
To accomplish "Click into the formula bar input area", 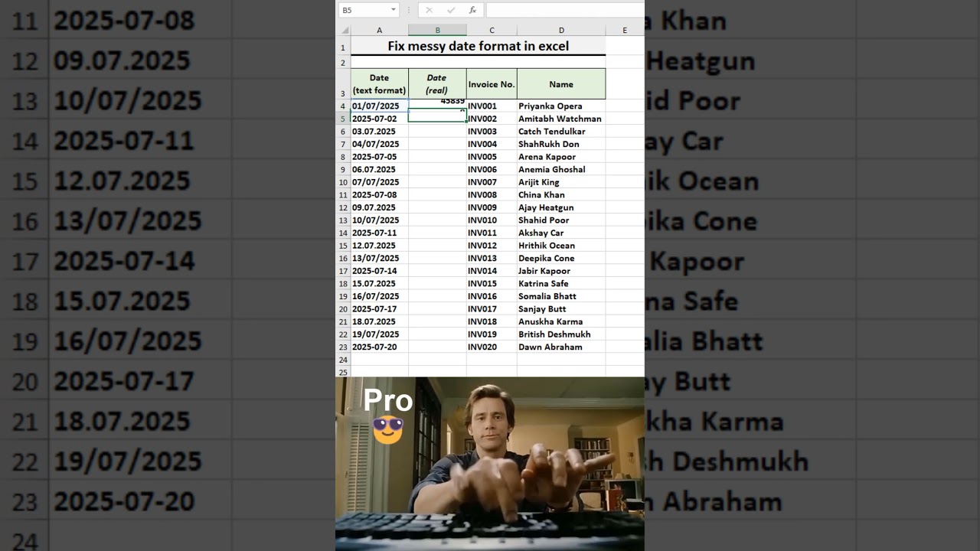I will [565, 10].
